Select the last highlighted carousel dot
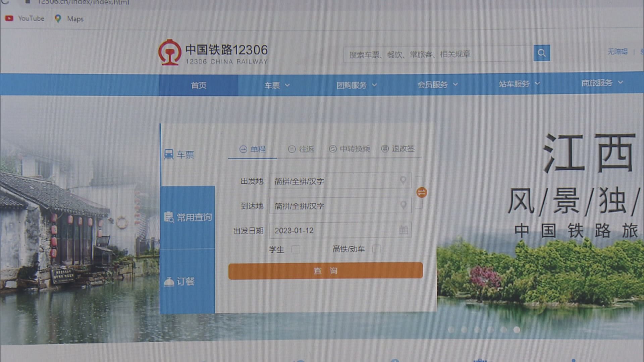 coord(517,330)
